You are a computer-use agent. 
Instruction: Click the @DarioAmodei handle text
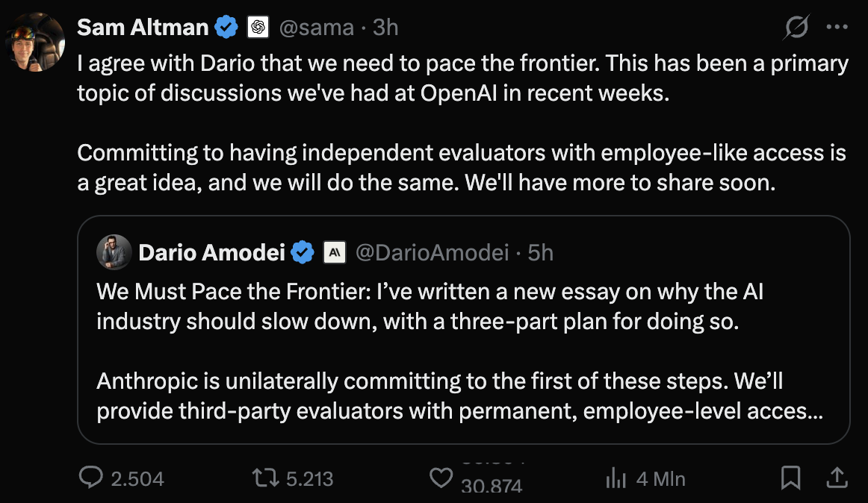click(432, 253)
